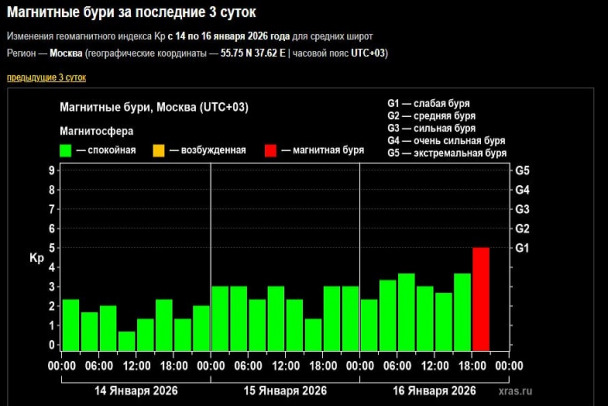Screen dimensions: 608x406
Task: Click the '14 Января 2026' date label
Action: (x=135, y=388)
